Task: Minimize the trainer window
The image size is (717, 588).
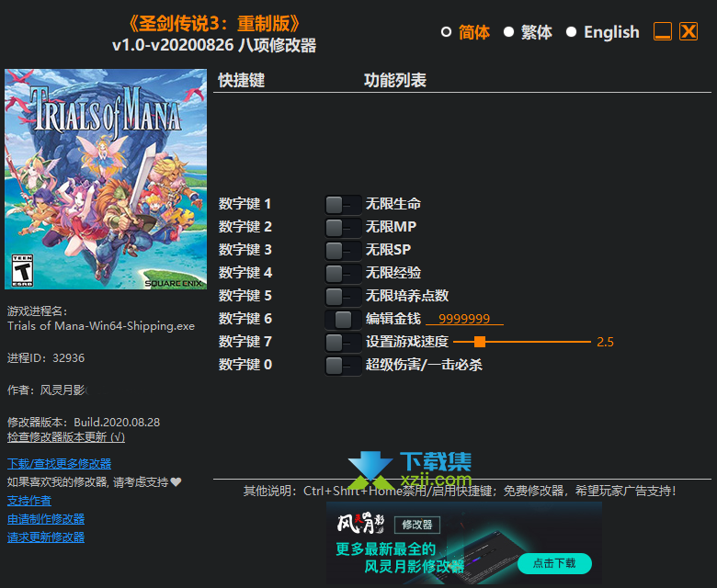Action: [662, 31]
